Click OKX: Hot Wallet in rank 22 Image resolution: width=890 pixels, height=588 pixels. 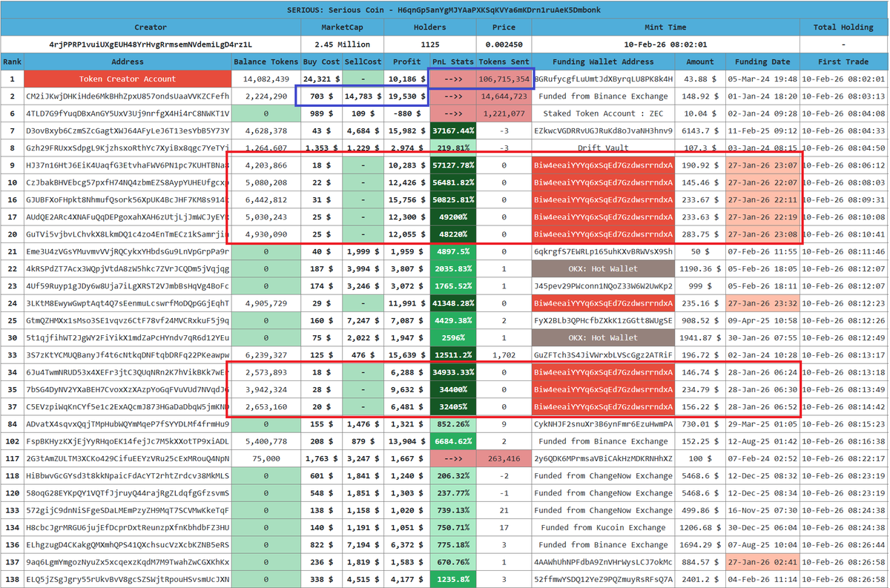602,268
